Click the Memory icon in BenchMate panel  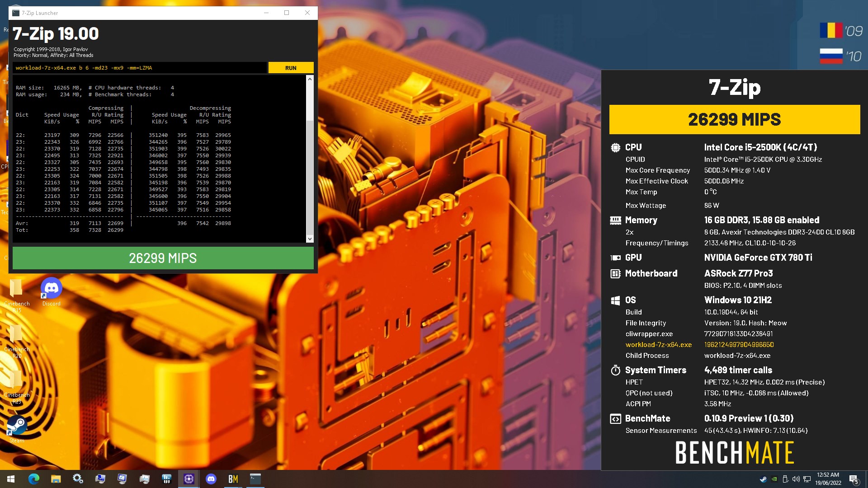(x=615, y=221)
